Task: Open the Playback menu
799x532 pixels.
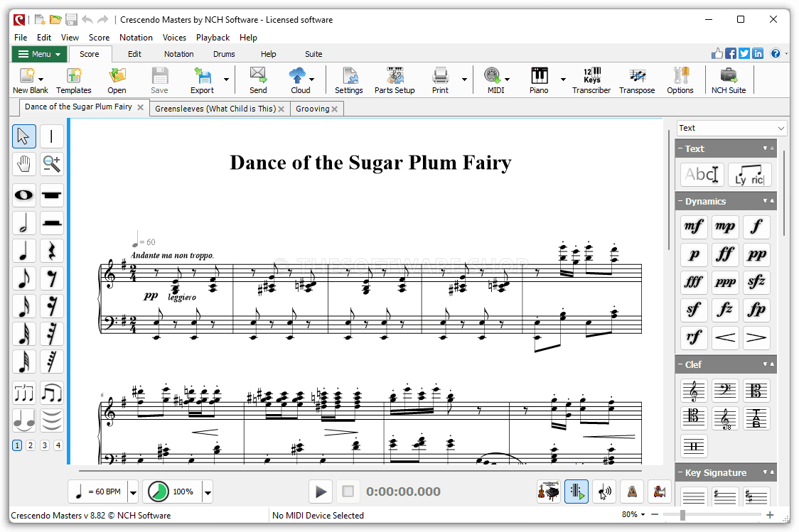Action: click(213, 37)
